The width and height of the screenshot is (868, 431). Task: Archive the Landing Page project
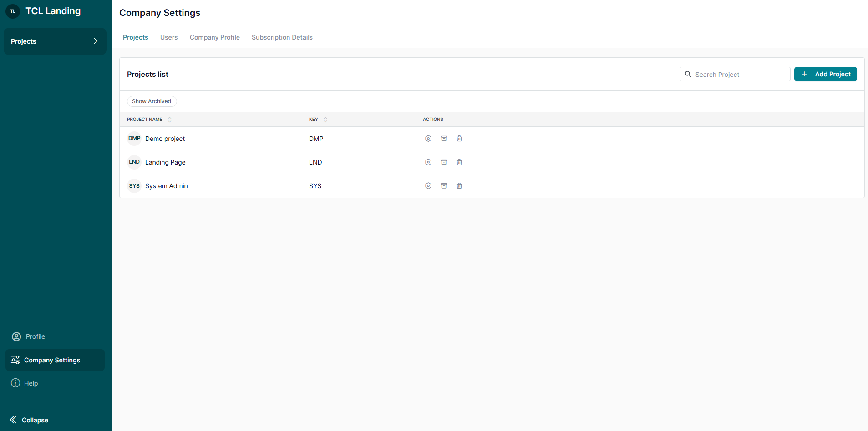[x=444, y=162]
